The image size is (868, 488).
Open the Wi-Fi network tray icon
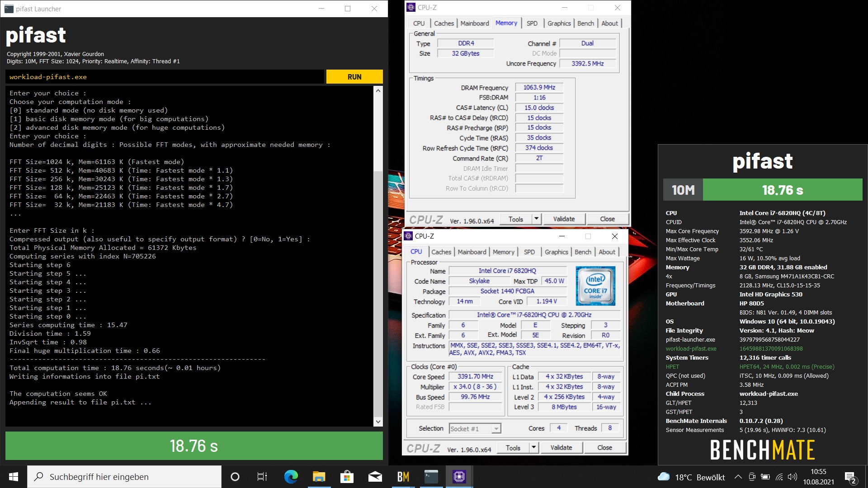[779, 477]
